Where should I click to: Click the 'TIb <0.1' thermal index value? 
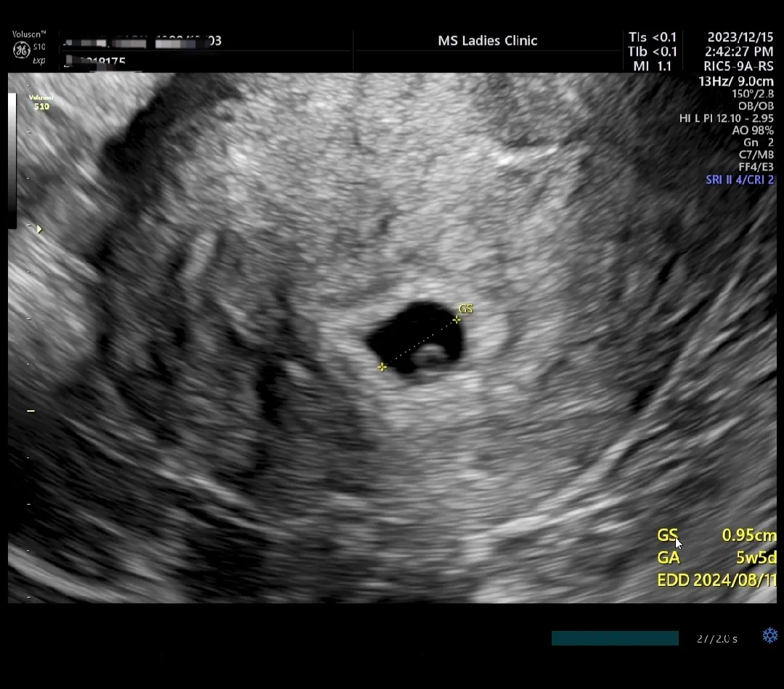coord(653,52)
